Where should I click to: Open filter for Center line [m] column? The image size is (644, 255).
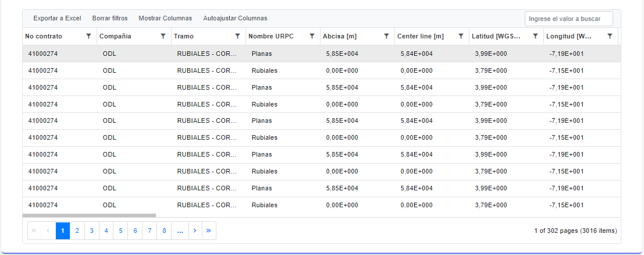pyautogui.click(x=461, y=36)
